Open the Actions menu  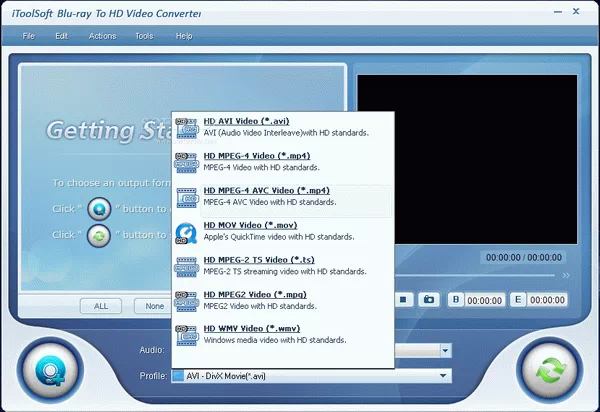[103, 36]
